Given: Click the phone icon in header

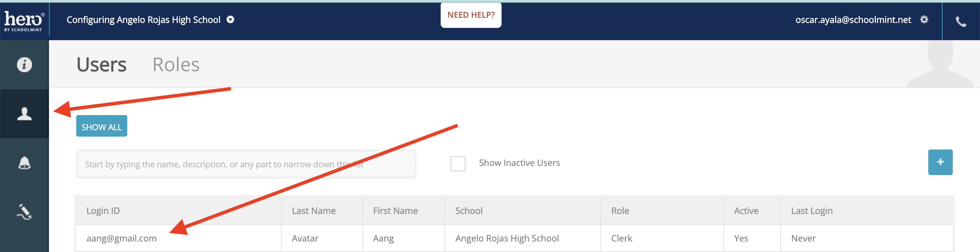Looking at the screenshot, I should click(x=961, y=22).
